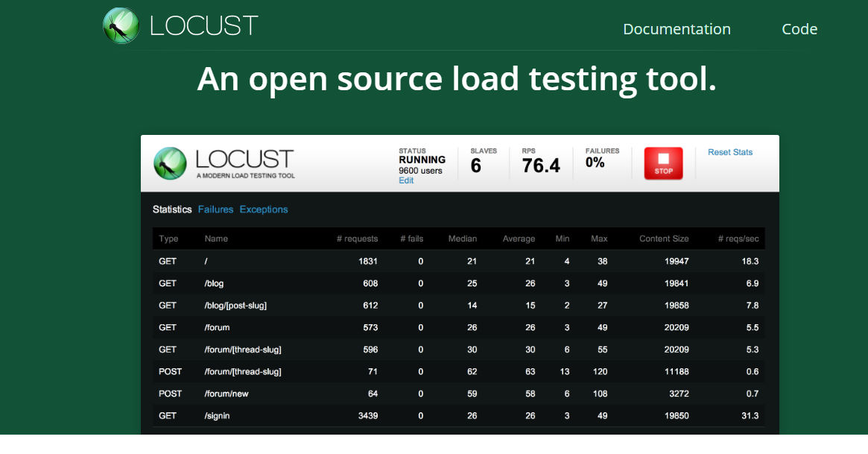The width and height of the screenshot is (868, 454).
Task: Open the Code link
Action: [799, 29]
